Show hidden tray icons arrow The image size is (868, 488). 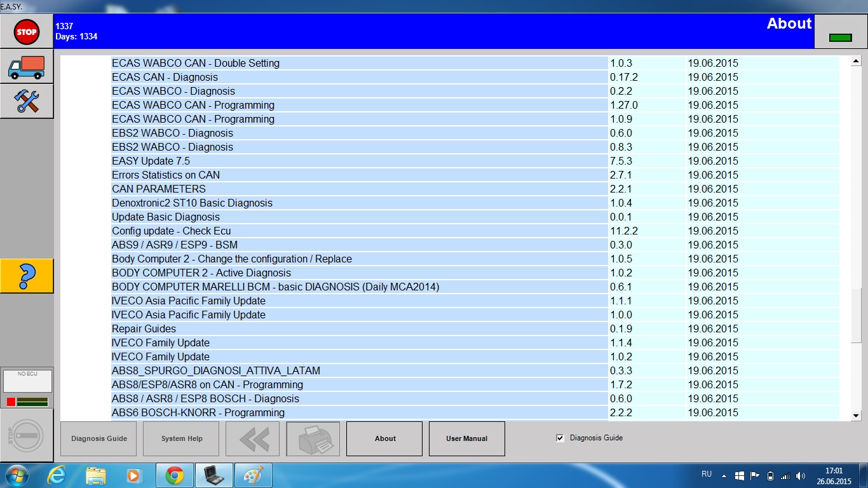[724, 475]
